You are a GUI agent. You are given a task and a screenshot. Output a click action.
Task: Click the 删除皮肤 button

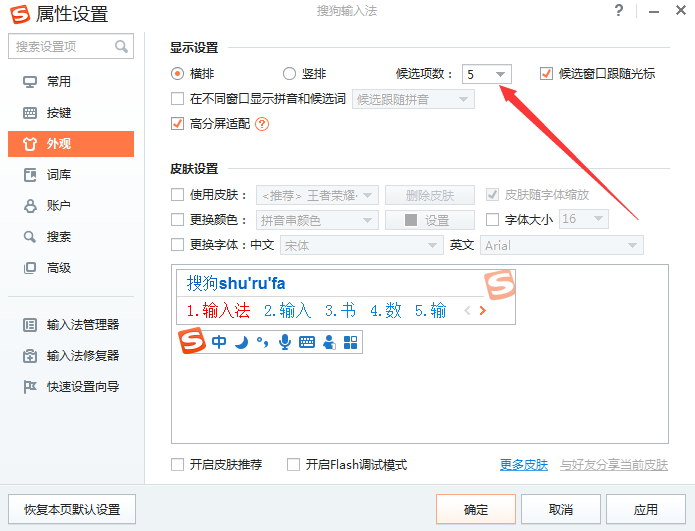click(x=430, y=195)
